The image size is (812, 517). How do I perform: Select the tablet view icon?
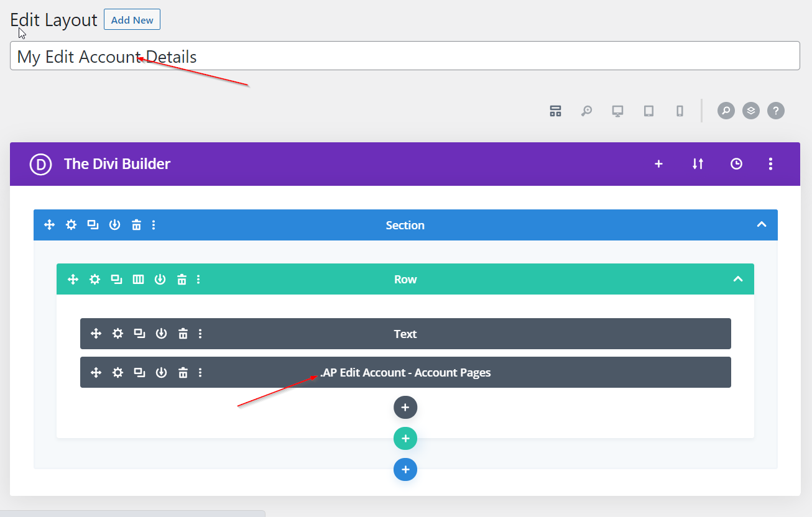(648, 111)
